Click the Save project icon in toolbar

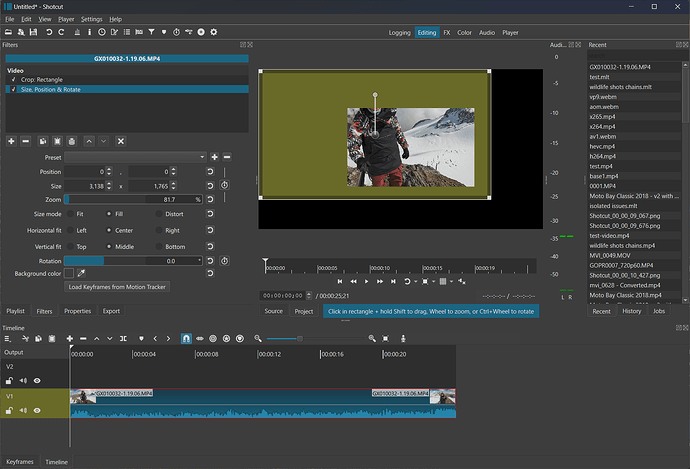[x=31, y=33]
